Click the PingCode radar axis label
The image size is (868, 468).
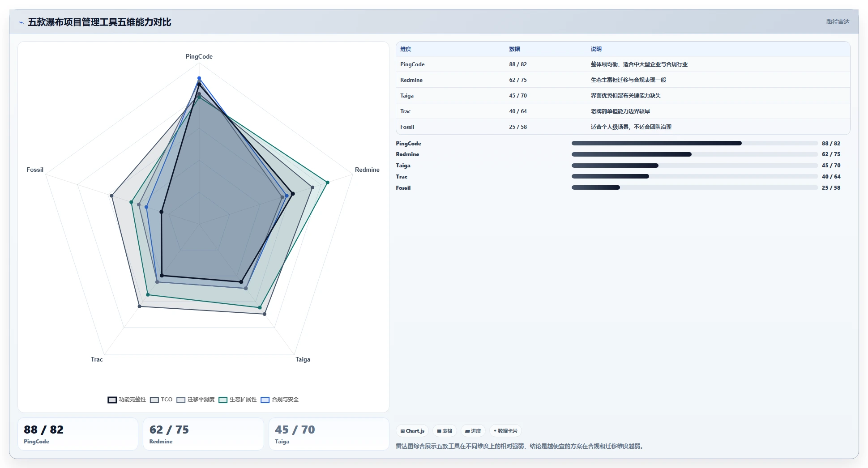tap(199, 56)
